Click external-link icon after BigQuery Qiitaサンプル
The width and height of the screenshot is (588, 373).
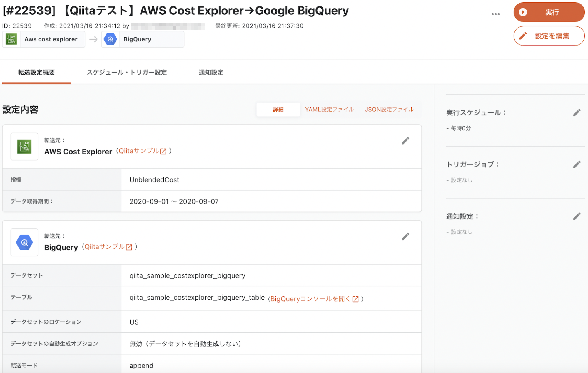129,247
